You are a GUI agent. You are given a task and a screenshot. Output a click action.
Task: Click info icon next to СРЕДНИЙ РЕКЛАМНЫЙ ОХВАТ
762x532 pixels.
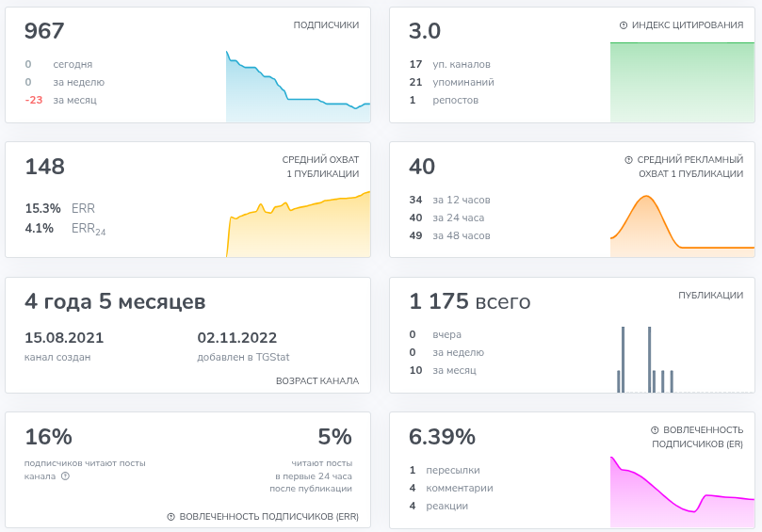[628, 160]
